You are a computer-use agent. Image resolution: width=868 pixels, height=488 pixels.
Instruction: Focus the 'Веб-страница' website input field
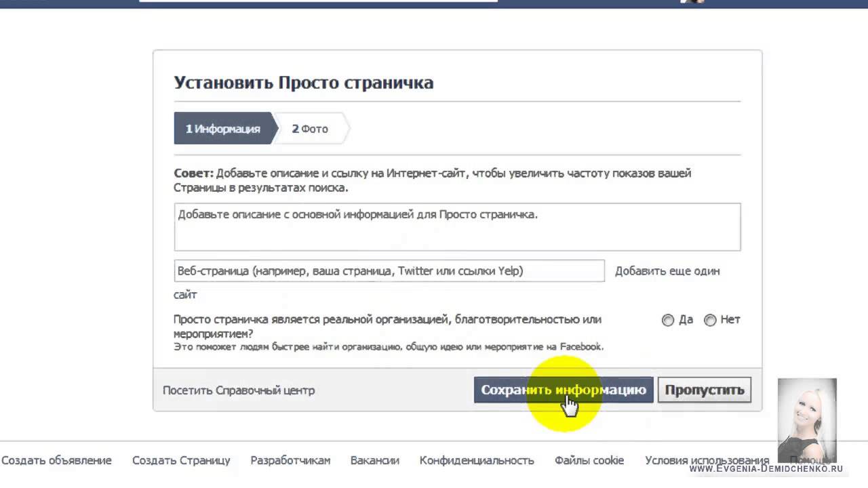coord(389,271)
